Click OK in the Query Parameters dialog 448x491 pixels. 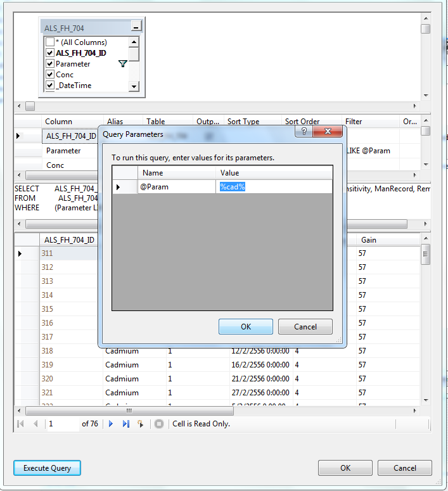(246, 327)
